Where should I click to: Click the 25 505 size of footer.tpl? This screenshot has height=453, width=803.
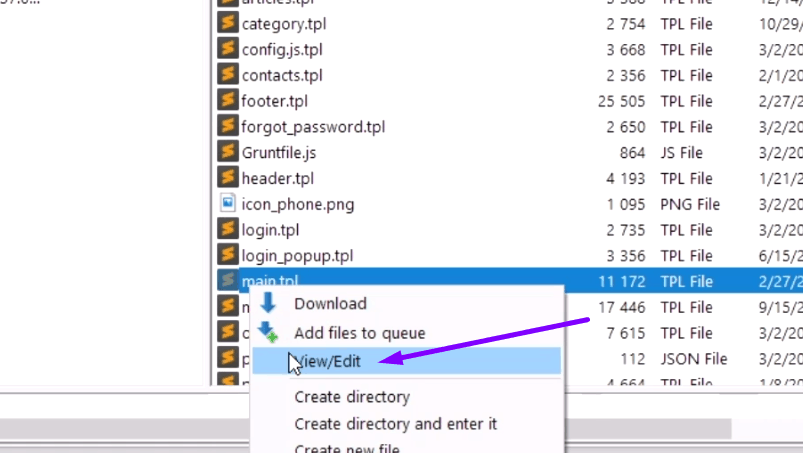pos(621,101)
